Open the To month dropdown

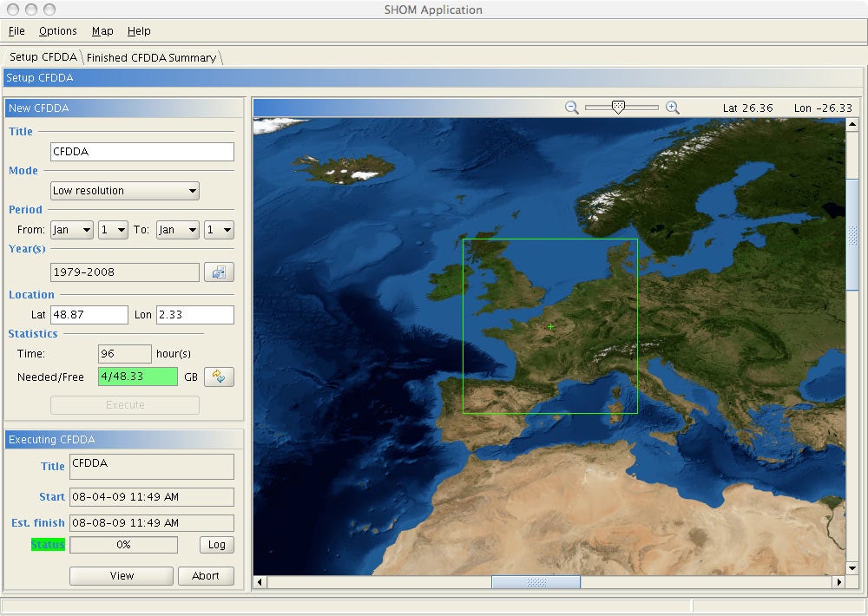177,230
